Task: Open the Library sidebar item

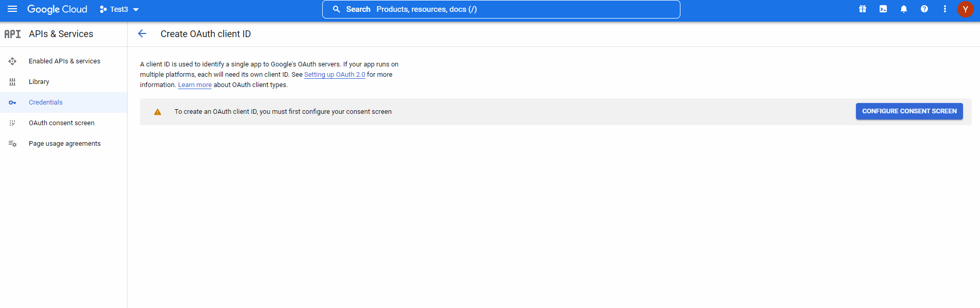Action: click(39, 82)
